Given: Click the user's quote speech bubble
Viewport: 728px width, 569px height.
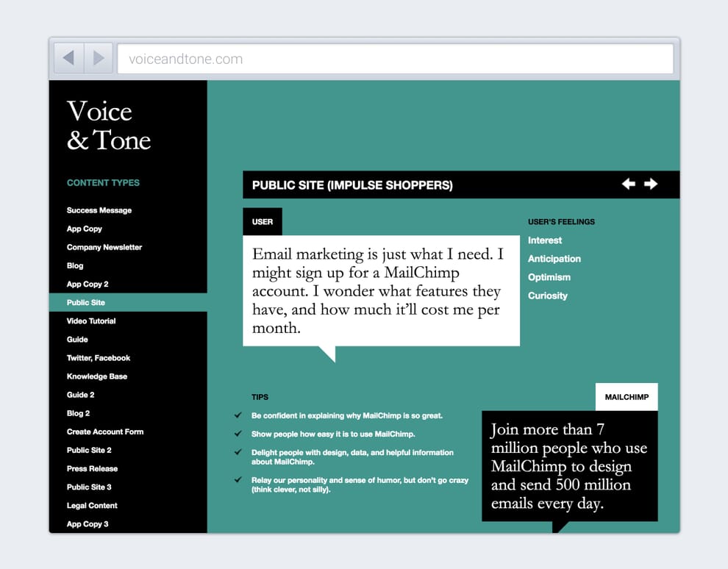Looking at the screenshot, I should (381, 291).
